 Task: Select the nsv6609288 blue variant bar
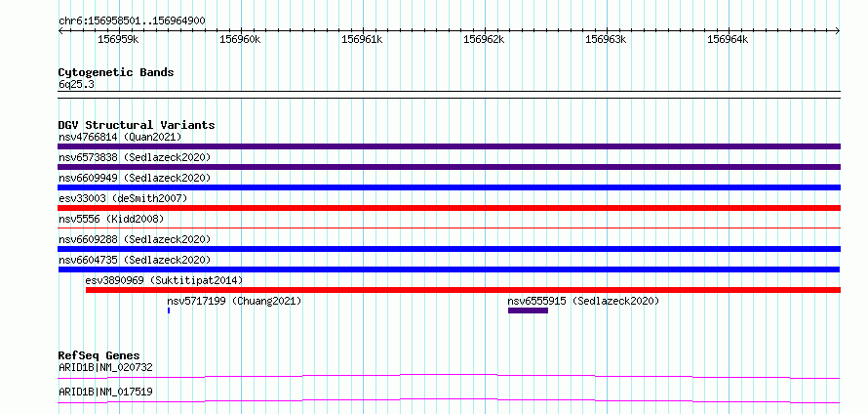pos(449,249)
